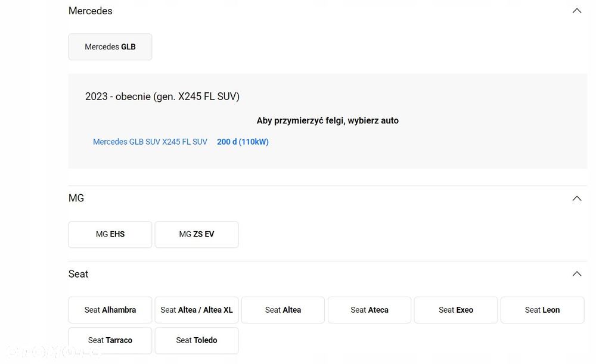Select Seat Altea / Altea XL button
Image resolution: width=596 pixels, height=364 pixels.
(197, 310)
